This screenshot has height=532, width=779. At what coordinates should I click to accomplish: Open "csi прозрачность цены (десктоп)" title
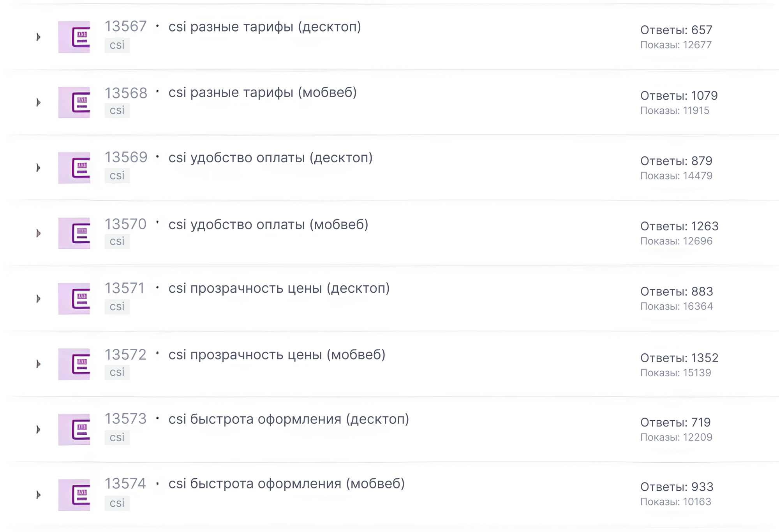click(x=279, y=288)
